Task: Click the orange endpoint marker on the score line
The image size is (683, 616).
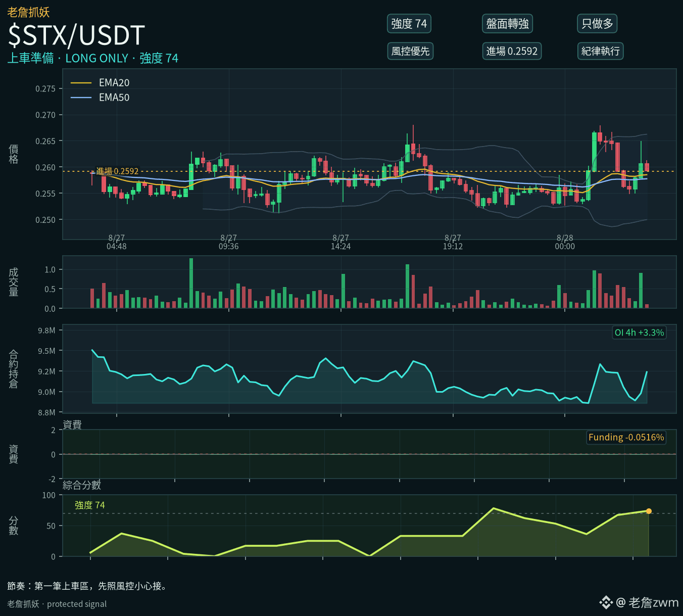Action: tap(649, 511)
